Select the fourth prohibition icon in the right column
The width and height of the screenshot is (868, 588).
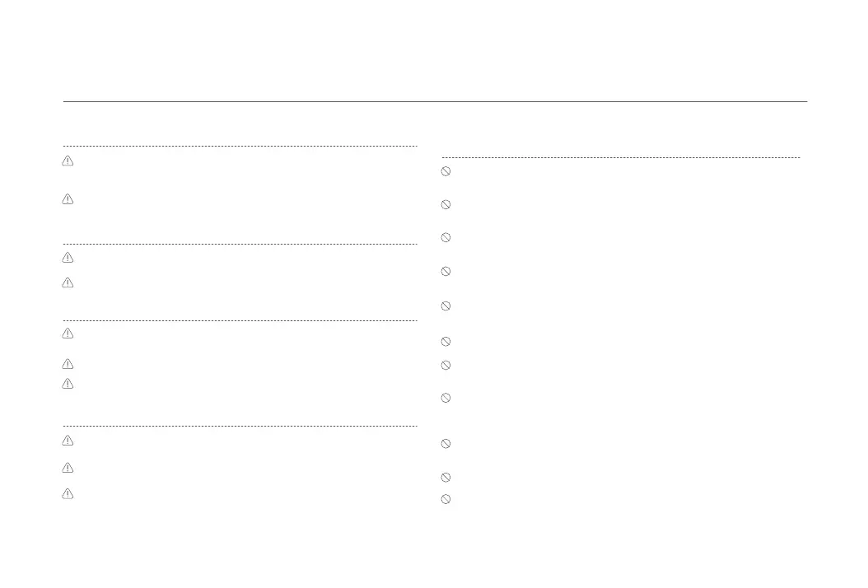pyautogui.click(x=446, y=271)
